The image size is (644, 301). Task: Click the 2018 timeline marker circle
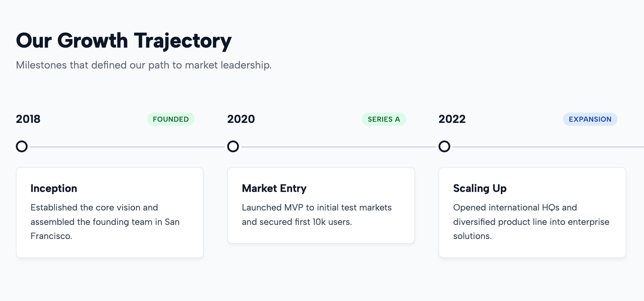pos(22,146)
